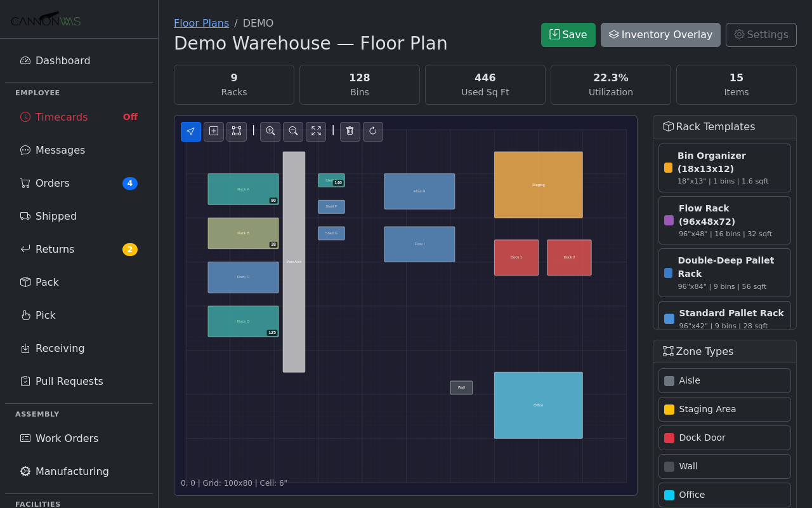The image size is (812, 508).
Task: Select the pointer/select tool in the toolbar
Action: (191, 131)
